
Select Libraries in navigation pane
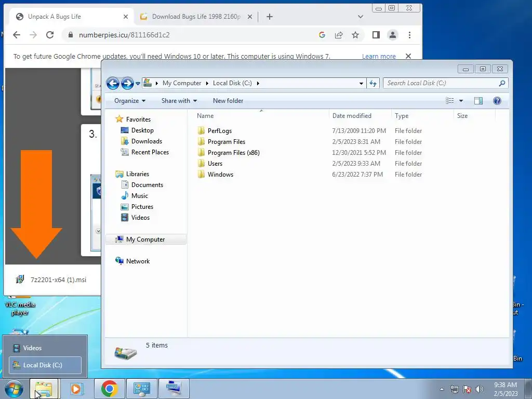click(137, 174)
